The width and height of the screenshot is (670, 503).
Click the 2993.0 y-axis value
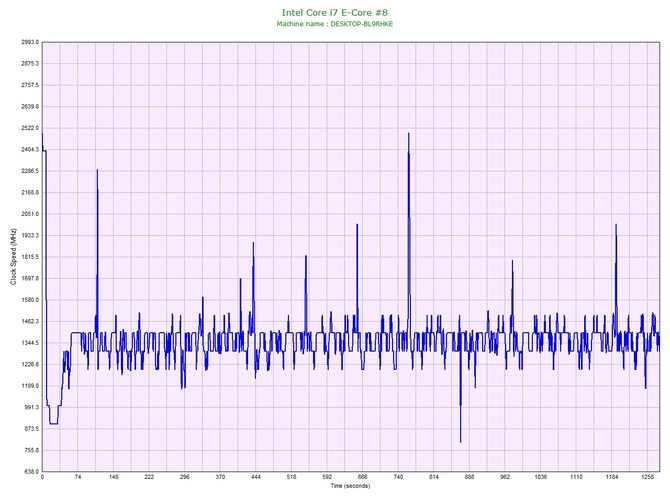pos(30,42)
